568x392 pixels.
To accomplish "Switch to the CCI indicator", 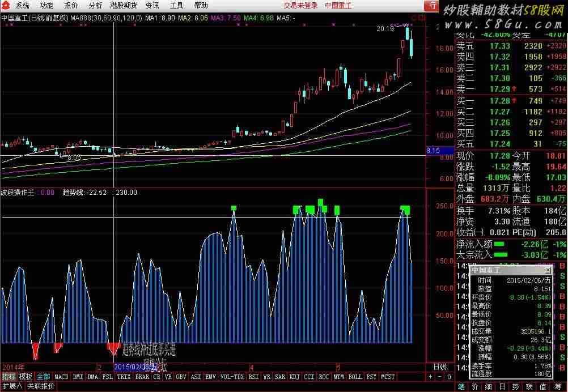I will point(309,377).
